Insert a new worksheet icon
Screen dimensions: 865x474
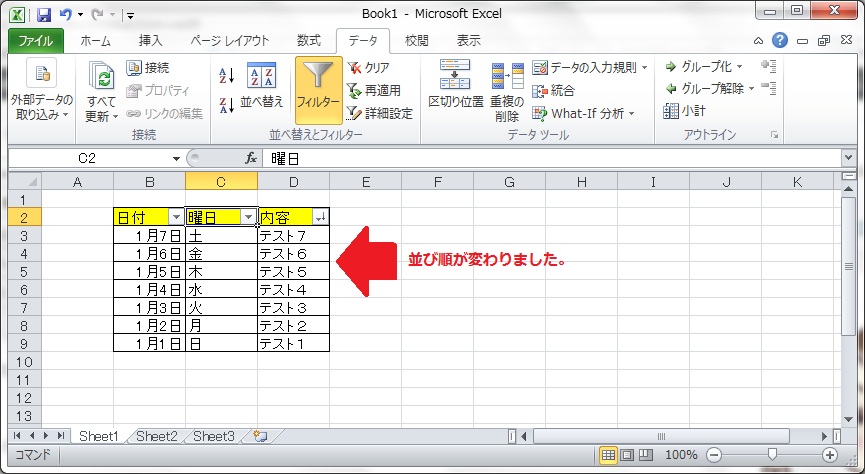click(x=260, y=436)
